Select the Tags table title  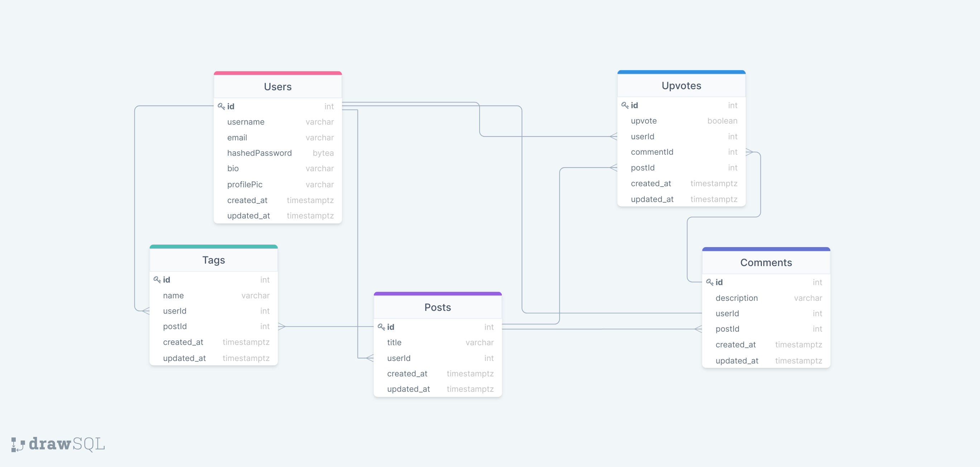click(213, 260)
